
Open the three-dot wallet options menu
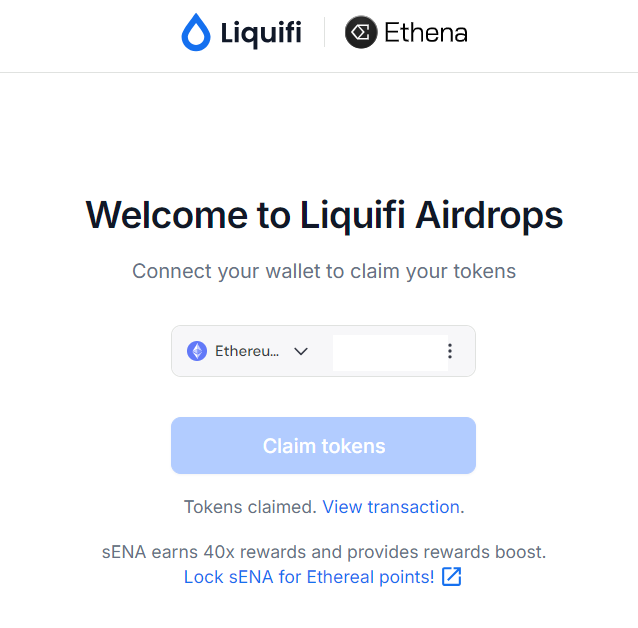[450, 351]
